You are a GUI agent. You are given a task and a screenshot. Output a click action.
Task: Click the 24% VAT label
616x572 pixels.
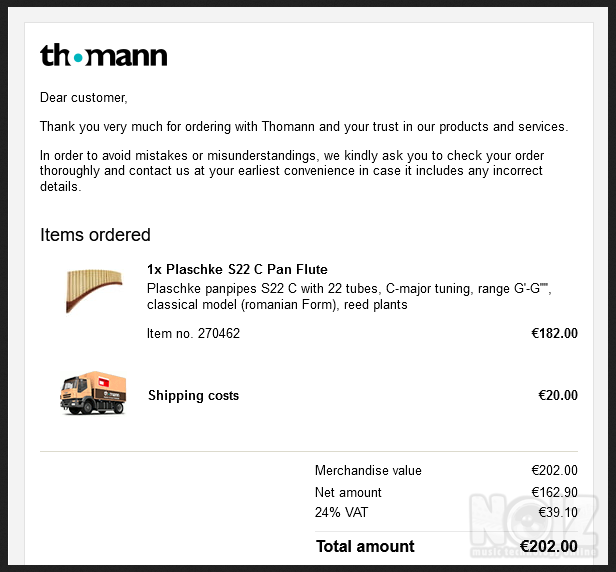341,512
